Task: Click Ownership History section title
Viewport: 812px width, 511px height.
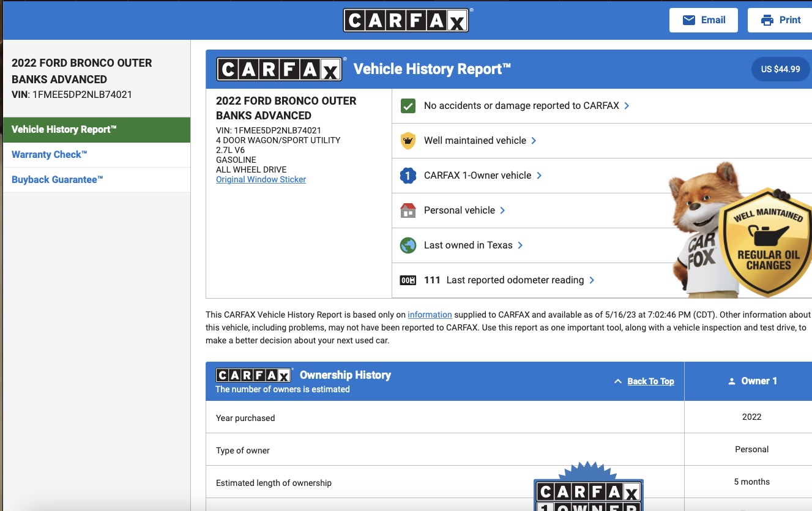Action: [x=345, y=375]
